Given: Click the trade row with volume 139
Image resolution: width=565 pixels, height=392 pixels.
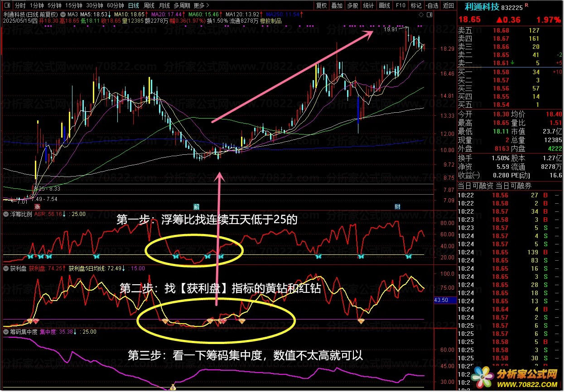Looking at the screenshot, I should point(510,252).
